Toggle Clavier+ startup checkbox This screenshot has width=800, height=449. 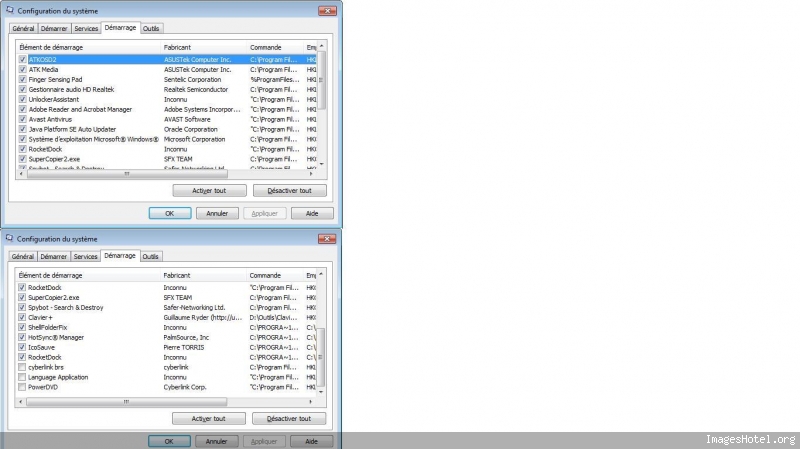tap(22, 317)
